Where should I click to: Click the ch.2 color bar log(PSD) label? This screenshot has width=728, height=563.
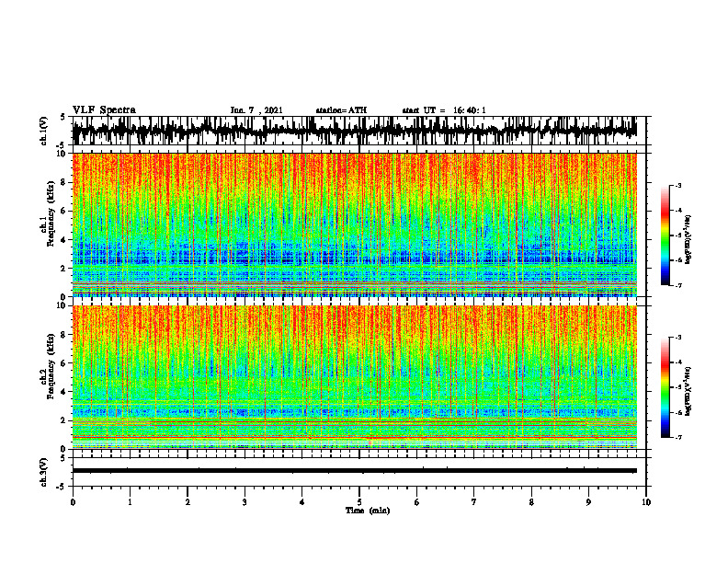pyautogui.click(x=688, y=390)
